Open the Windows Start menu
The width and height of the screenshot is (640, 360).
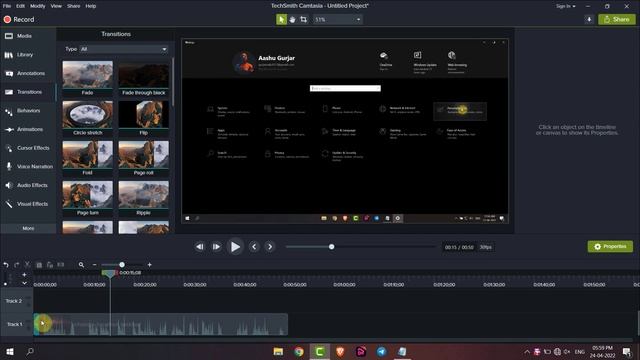(x=10, y=351)
